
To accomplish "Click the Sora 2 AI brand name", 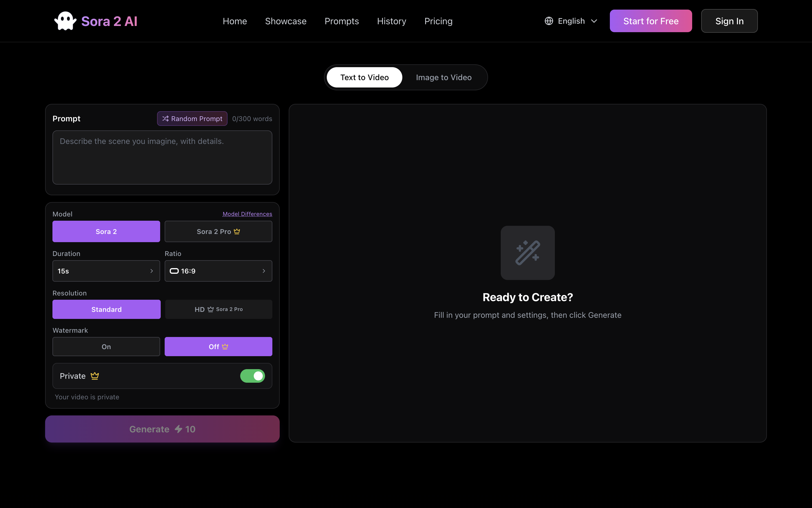I will [x=109, y=21].
